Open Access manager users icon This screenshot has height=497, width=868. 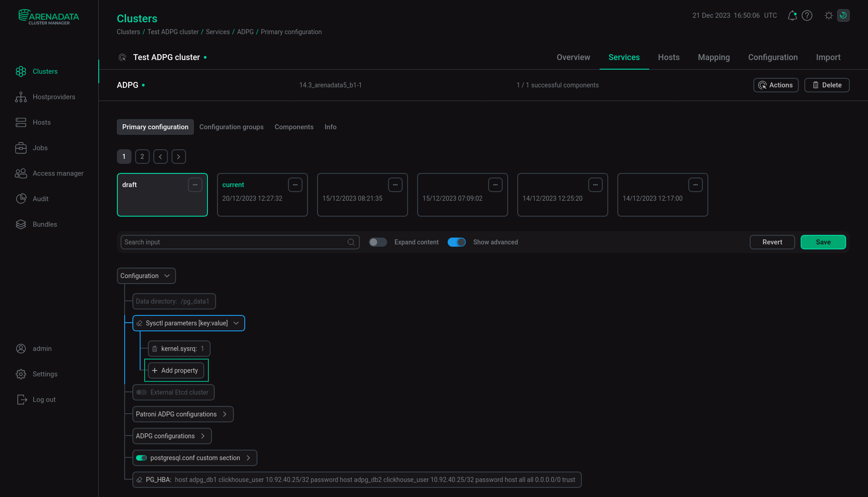(21, 173)
